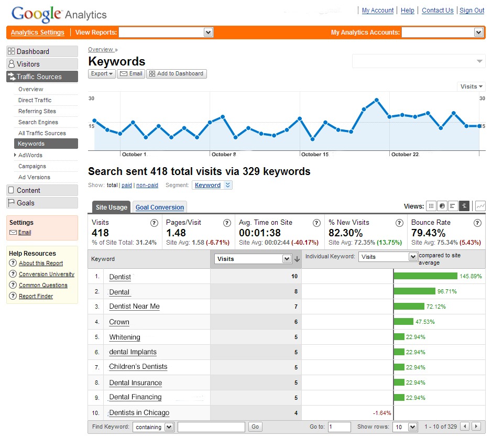Click the sort arrow beside Visits column
492x448 pixels.
[297, 259]
